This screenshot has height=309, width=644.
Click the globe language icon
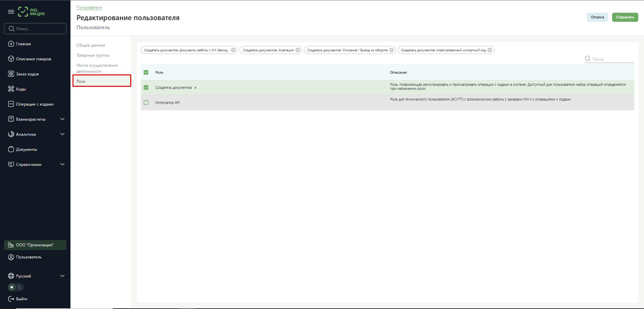click(x=11, y=276)
